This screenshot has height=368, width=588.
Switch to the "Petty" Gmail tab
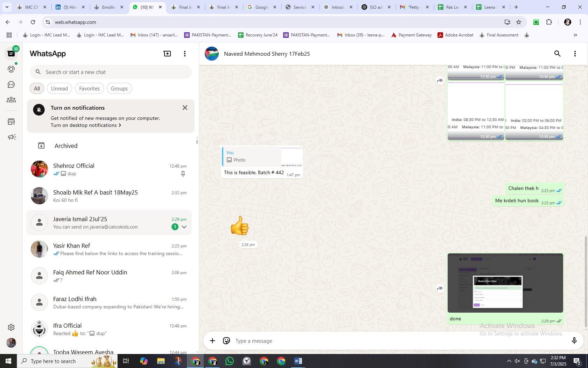[414, 7]
